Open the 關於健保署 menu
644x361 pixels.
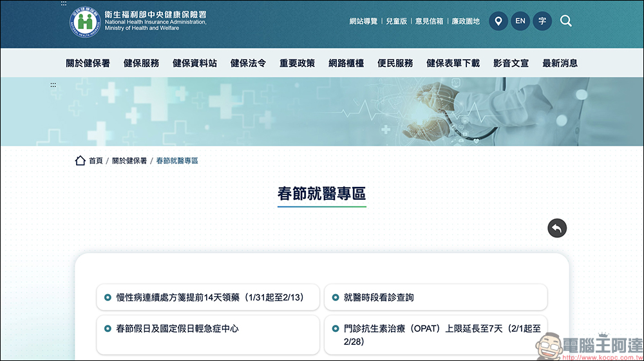point(88,63)
